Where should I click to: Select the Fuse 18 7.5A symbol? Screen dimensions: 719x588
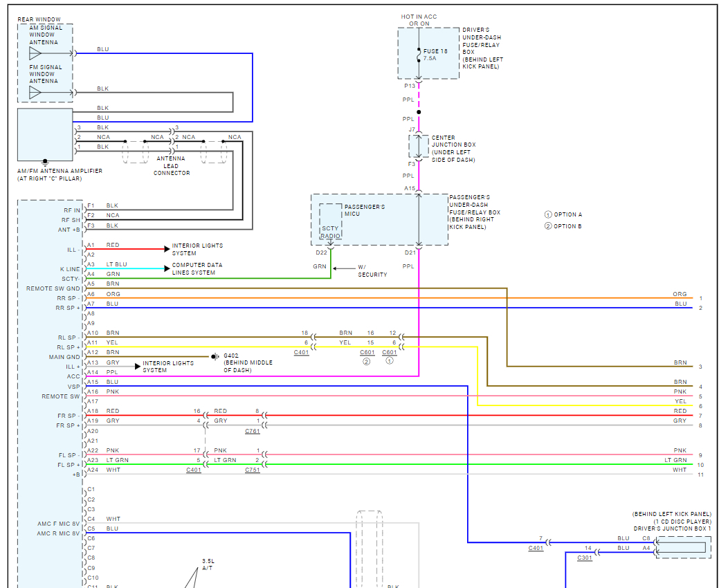[x=419, y=55]
